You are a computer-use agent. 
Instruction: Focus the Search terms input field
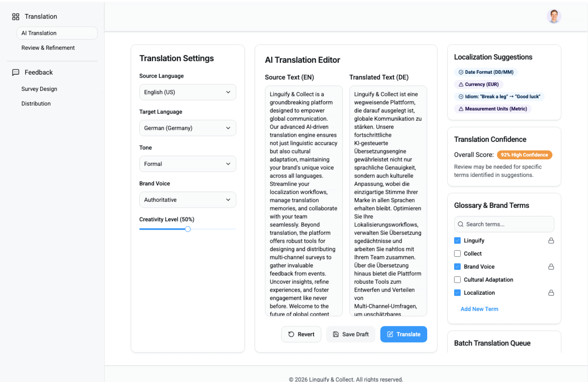point(508,224)
